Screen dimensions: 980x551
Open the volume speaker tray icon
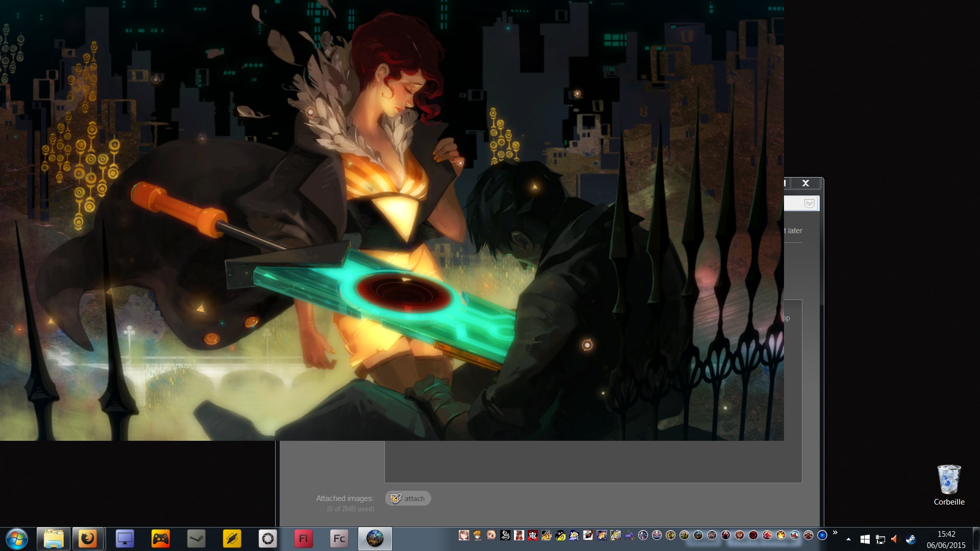(894, 539)
